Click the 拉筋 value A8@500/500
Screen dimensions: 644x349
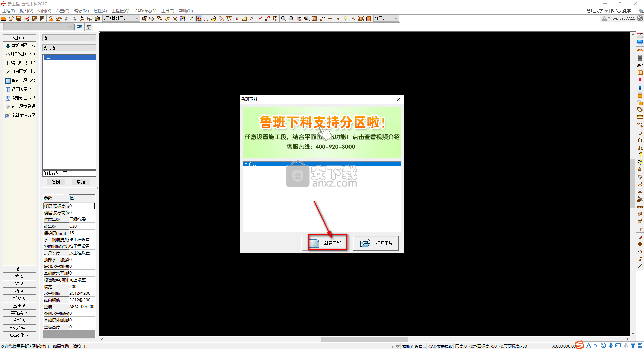coord(82,306)
